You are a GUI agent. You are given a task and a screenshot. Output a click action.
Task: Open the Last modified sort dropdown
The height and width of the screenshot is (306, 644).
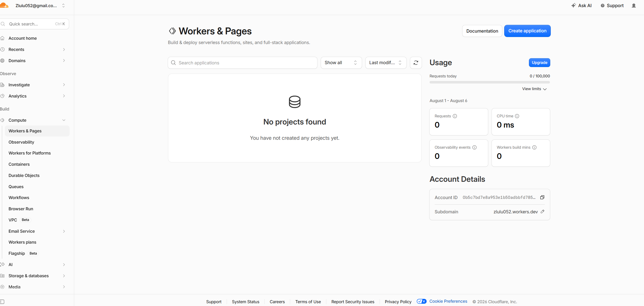[385, 63]
